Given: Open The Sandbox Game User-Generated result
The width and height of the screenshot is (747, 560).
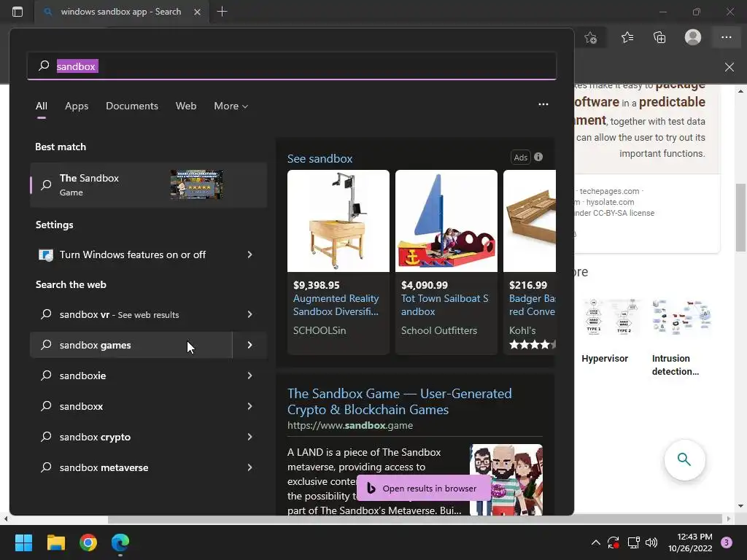Looking at the screenshot, I should click(x=399, y=402).
